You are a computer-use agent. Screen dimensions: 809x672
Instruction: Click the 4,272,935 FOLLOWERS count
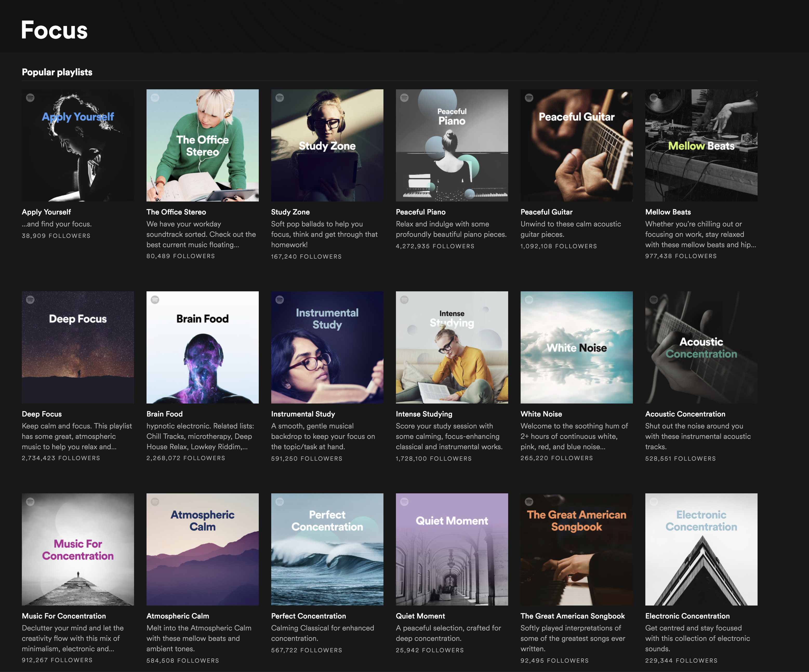[435, 246]
